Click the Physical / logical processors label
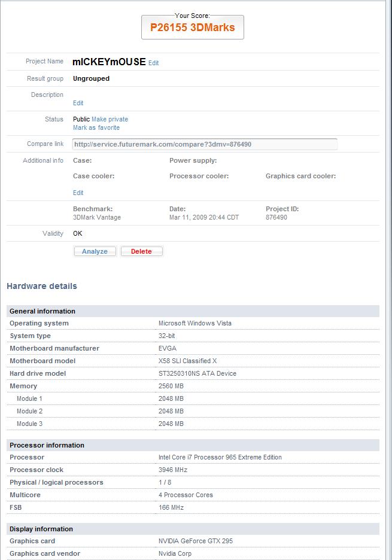The height and width of the screenshot is (560, 392). (x=56, y=482)
